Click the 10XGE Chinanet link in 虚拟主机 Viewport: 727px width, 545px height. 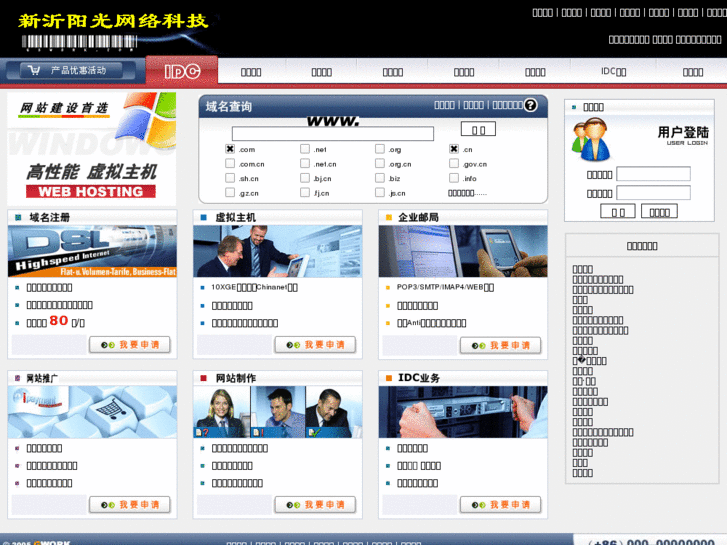coord(255,287)
